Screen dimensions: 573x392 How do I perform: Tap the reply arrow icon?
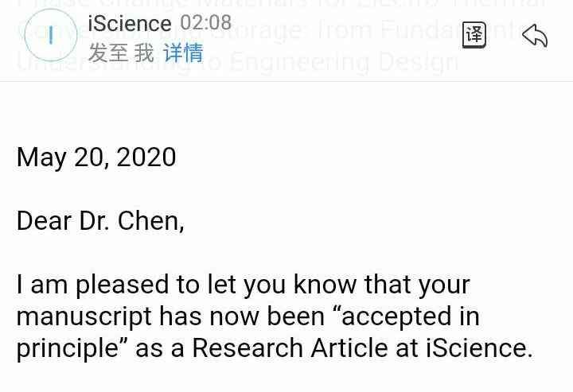(x=534, y=35)
